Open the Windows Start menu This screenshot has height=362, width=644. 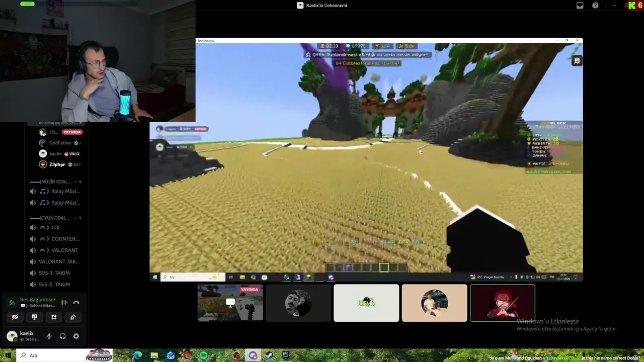8,355
